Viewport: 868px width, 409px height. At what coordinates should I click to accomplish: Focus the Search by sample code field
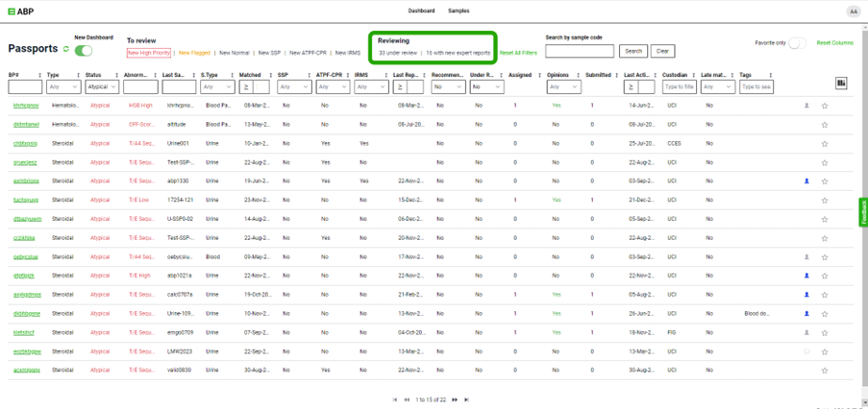(x=580, y=52)
